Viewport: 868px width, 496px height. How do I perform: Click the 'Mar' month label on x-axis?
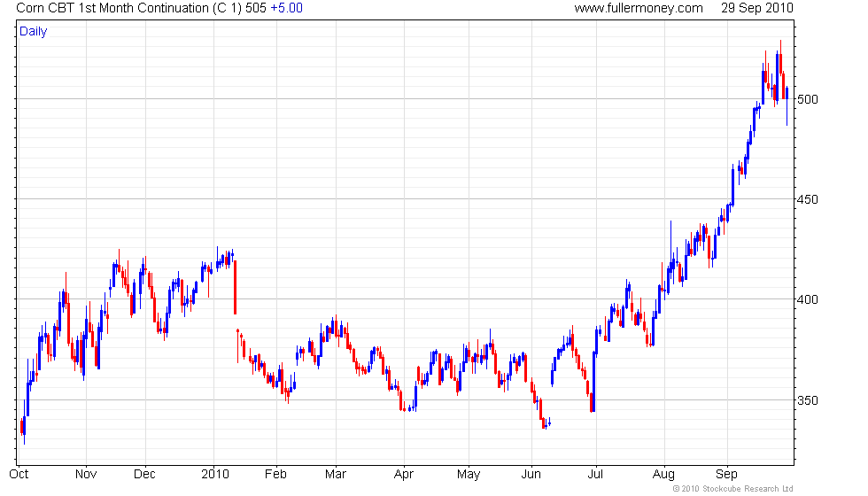pos(336,474)
